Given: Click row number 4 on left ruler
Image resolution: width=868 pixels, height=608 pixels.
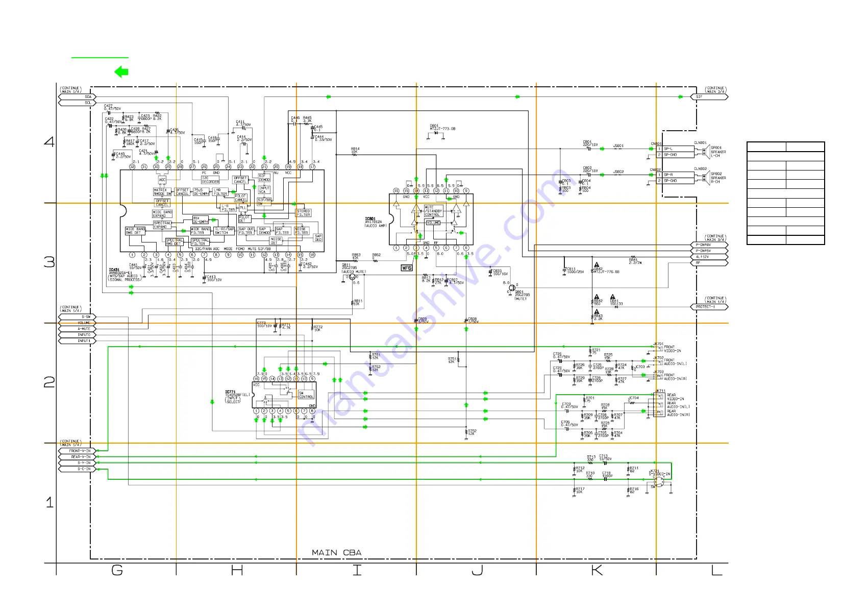Looking at the screenshot, I should click(x=49, y=141).
